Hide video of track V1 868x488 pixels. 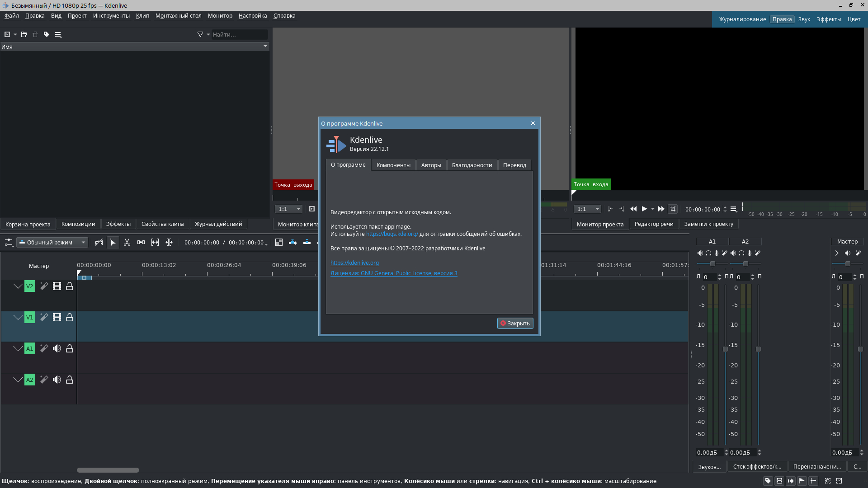(x=57, y=317)
